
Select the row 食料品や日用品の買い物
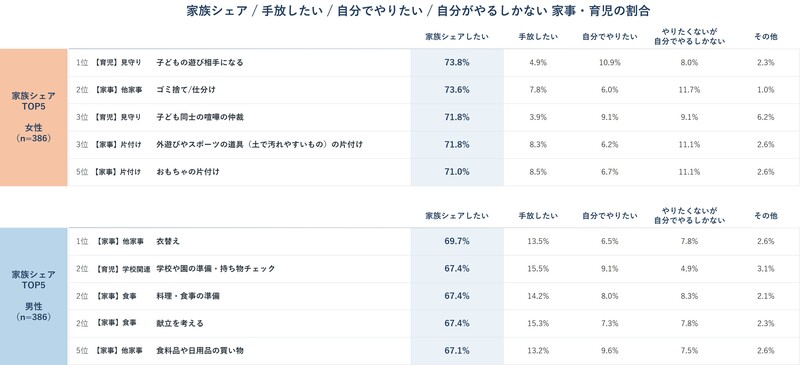pyautogui.click(x=434, y=351)
